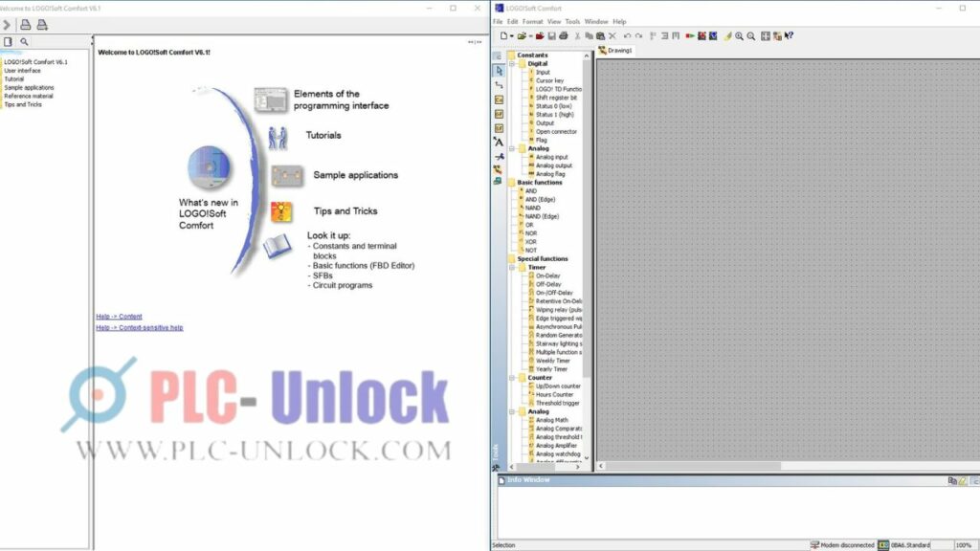Open Sample applications in help page
Viewport: 980px width, 551px height.
356,176
